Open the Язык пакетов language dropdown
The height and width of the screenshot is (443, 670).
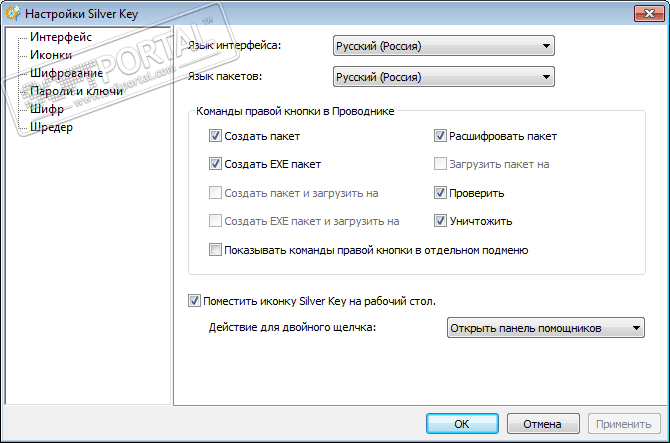click(443, 77)
